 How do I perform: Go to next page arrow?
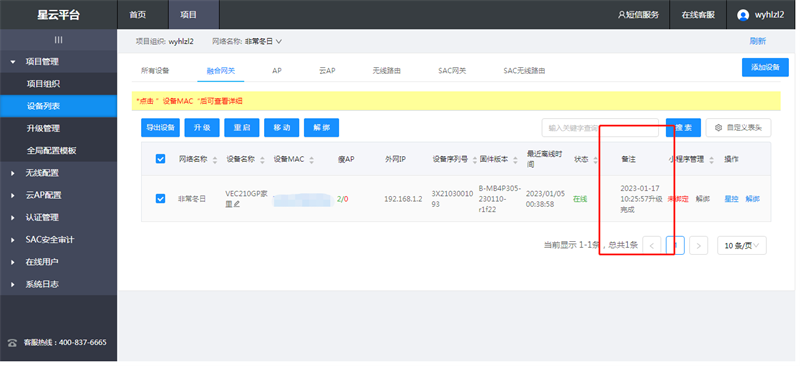point(698,246)
